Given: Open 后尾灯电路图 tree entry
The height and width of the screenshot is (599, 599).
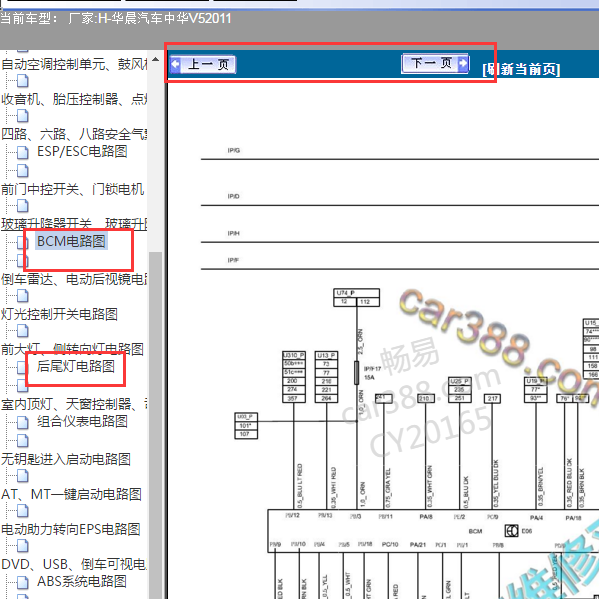Looking at the screenshot, I should [76, 366].
